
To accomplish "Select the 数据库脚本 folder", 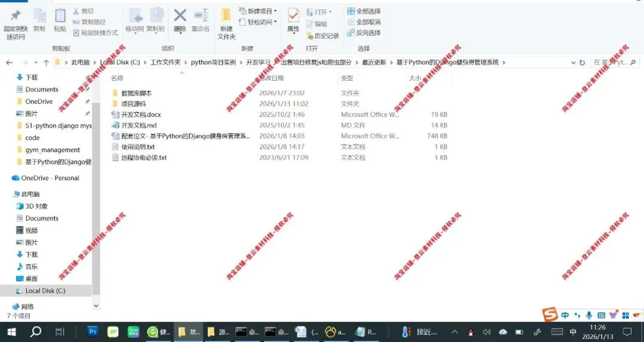I will tap(137, 93).
